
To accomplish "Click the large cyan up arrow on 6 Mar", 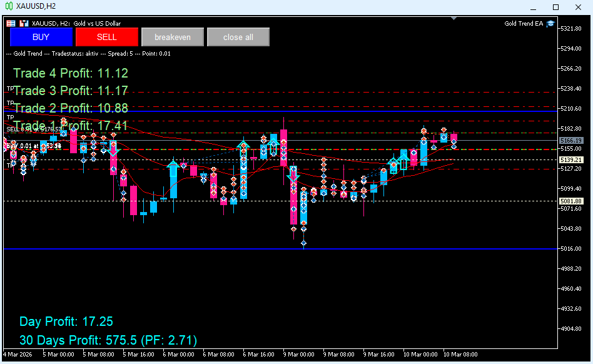I will 173,169.
